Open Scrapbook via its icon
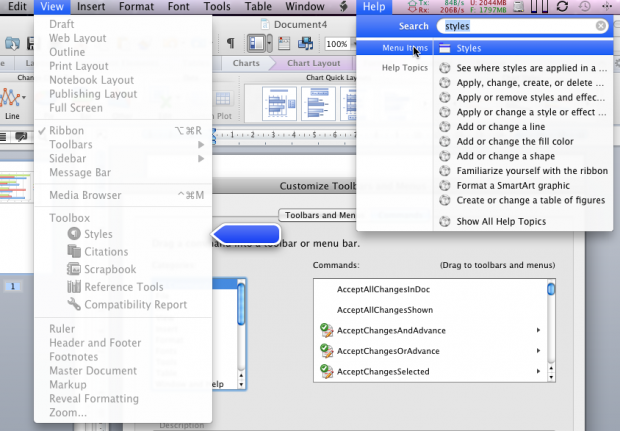The image size is (620, 431). pos(75,270)
